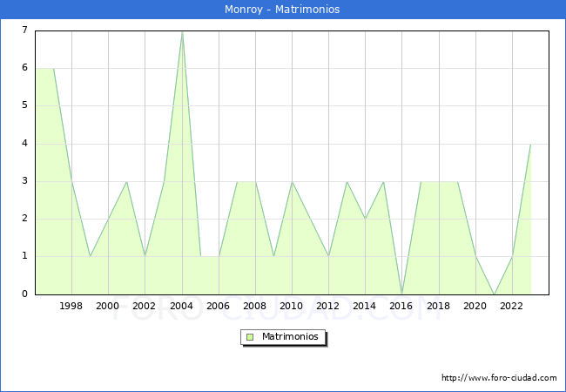The height and width of the screenshot is (392, 566).
Task: Click the x-axis label 2010
Action: coord(292,306)
